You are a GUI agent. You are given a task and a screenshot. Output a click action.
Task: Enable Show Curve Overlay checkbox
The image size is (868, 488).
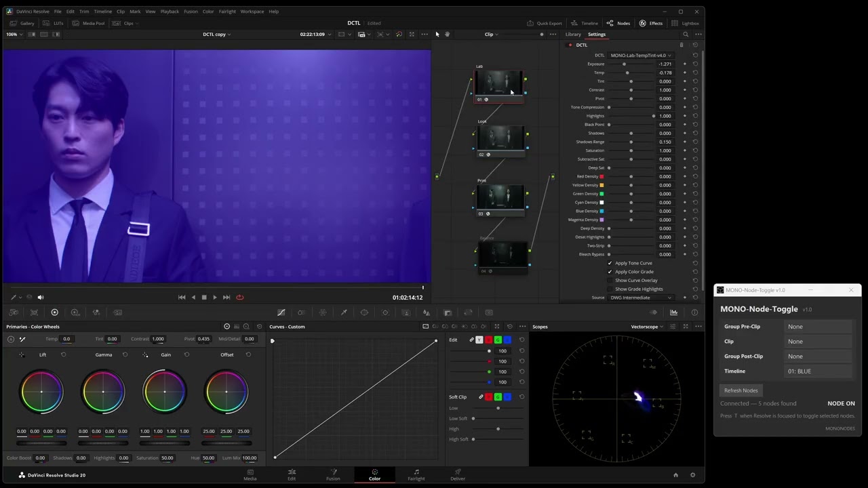click(610, 280)
